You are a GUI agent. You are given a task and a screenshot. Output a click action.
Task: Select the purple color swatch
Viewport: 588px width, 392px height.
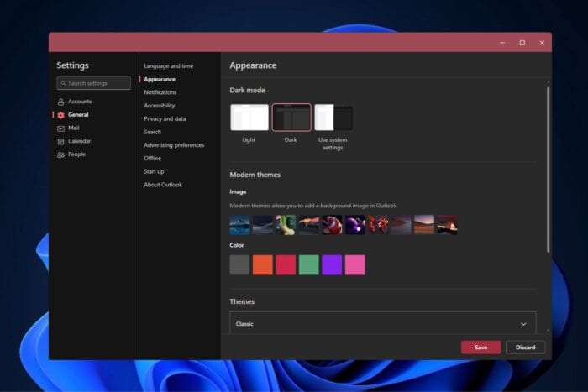pyautogui.click(x=332, y=265)
